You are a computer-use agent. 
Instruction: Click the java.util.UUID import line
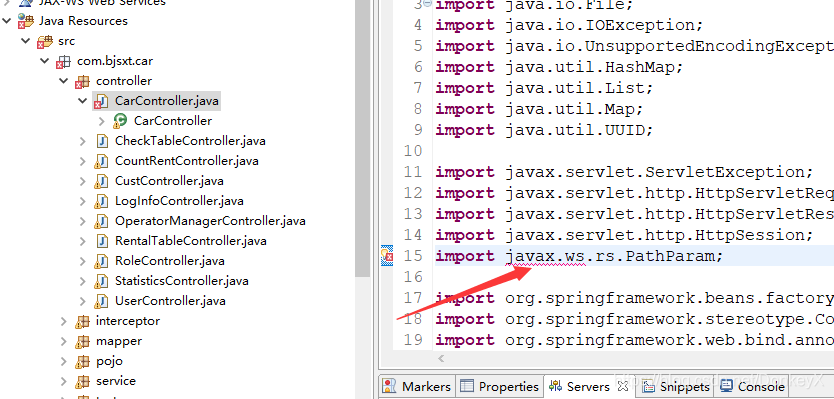[x=544, y=130]
